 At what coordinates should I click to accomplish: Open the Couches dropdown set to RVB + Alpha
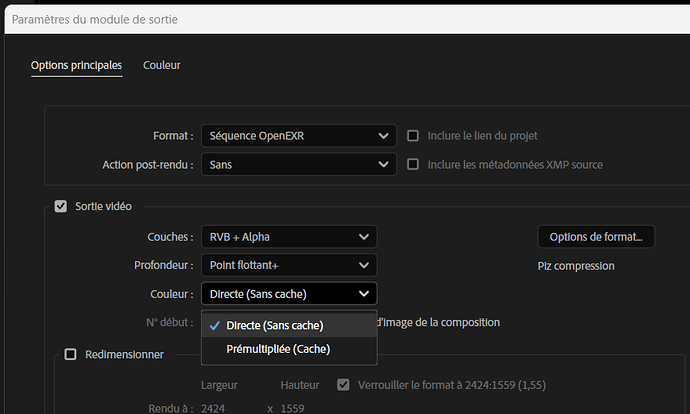coord(288,237)
